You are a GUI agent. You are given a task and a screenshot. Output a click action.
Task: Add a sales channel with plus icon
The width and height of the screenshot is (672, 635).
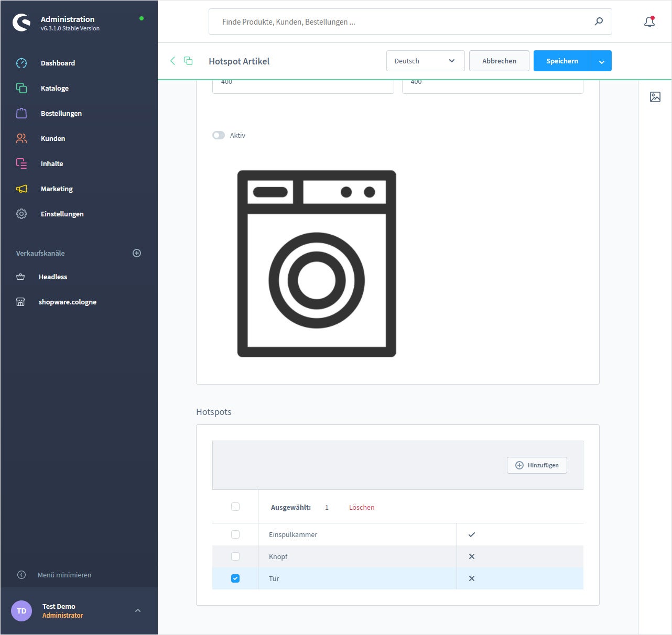(x=137, y=253)
